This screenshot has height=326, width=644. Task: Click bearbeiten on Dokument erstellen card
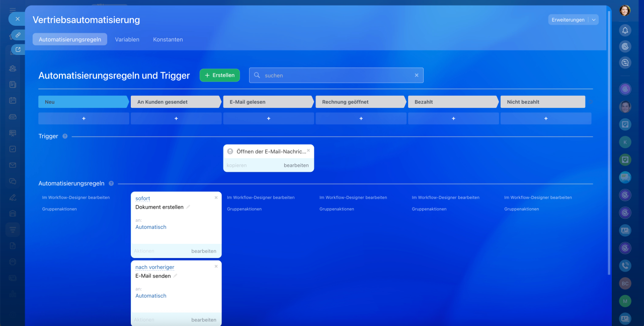pos(204,251)
